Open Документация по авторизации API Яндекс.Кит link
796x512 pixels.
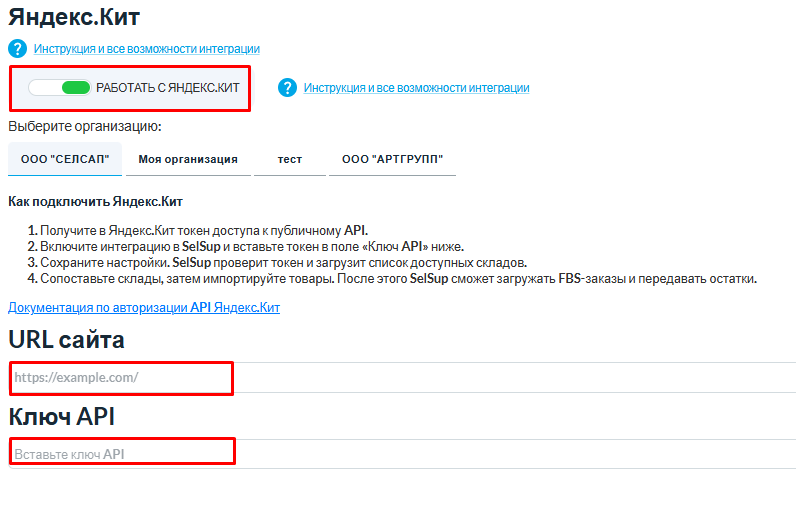coord(144,308)
